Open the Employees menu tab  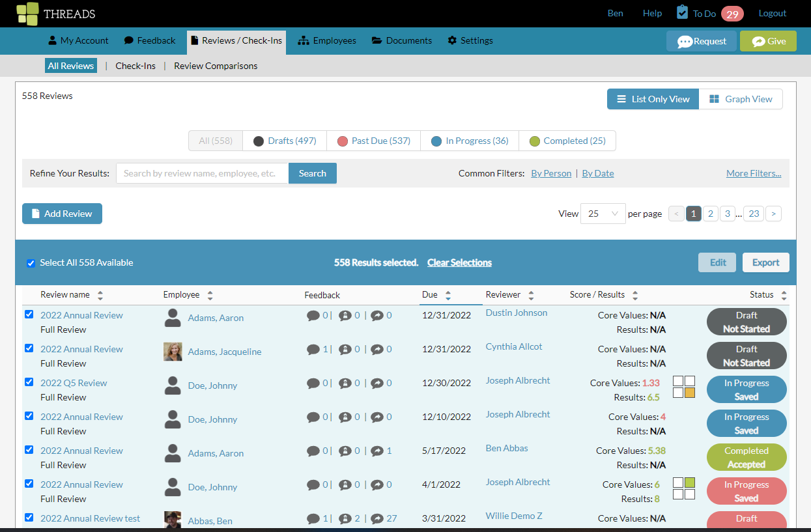327,40
